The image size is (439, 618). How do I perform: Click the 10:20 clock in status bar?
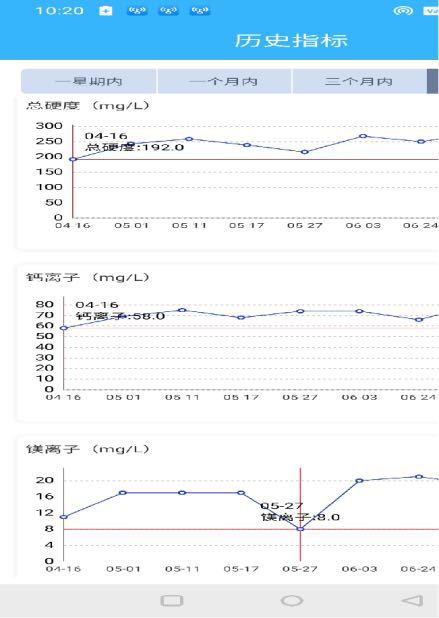[x=60, y=11]
